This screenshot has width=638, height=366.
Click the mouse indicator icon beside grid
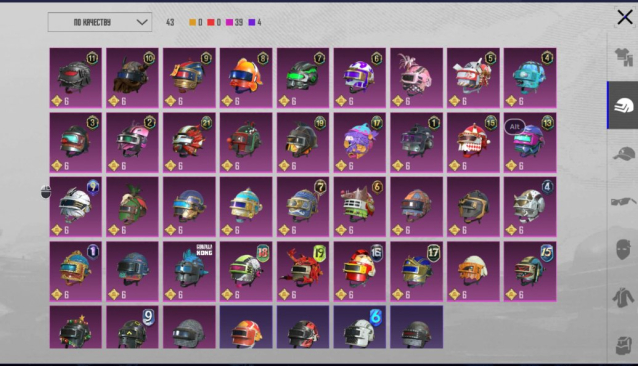coord(46,192)
